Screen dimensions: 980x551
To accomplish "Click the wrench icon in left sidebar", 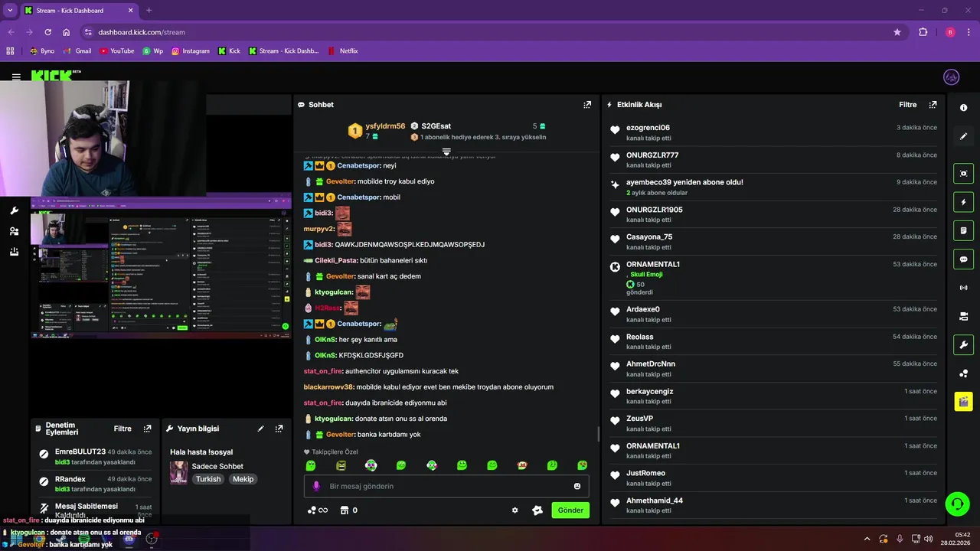I will tap(14, 210).
